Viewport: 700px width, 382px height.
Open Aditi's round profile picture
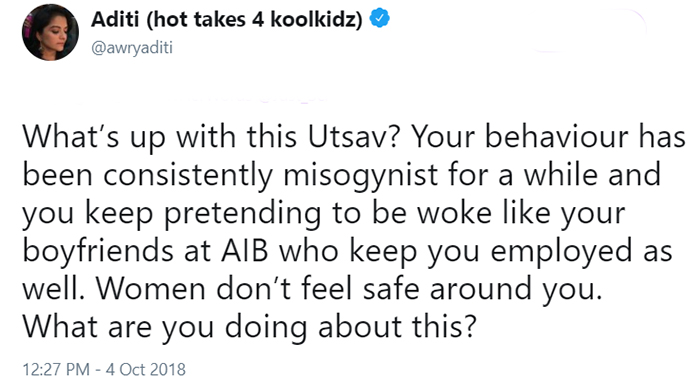click(x=50, y=32)
